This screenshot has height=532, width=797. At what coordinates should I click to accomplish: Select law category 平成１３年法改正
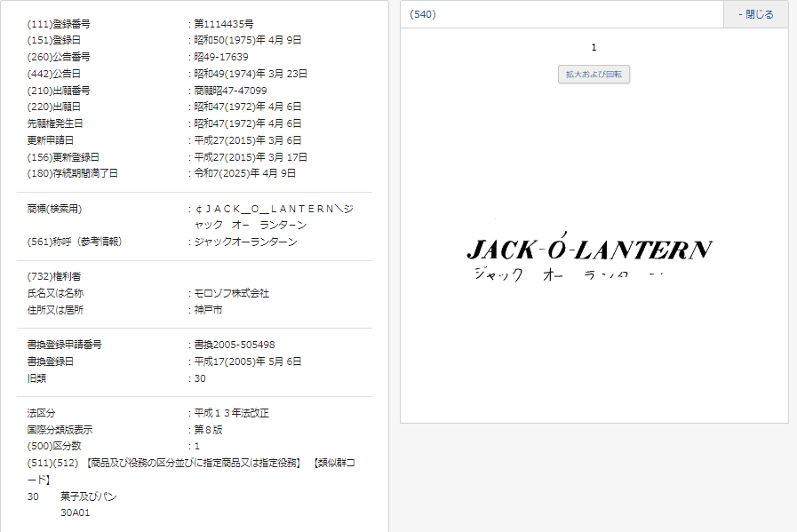pyautogui.click(x=231, y=413)
